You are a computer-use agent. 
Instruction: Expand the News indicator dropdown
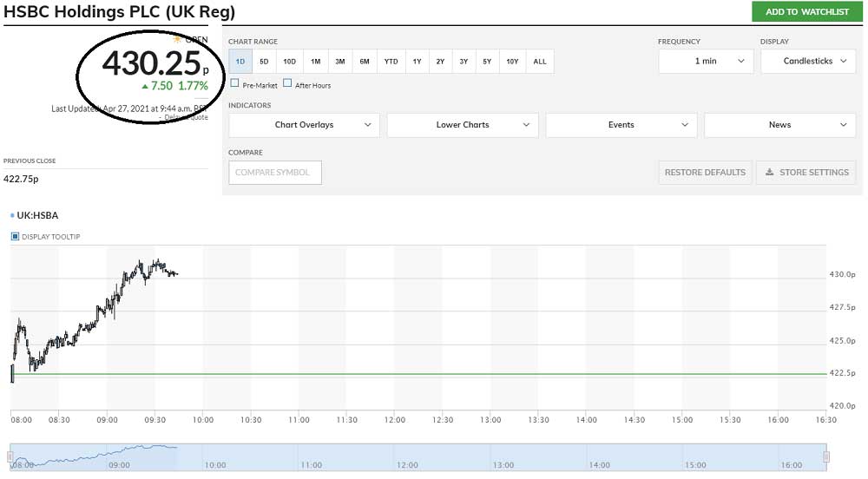pos(780,125)
